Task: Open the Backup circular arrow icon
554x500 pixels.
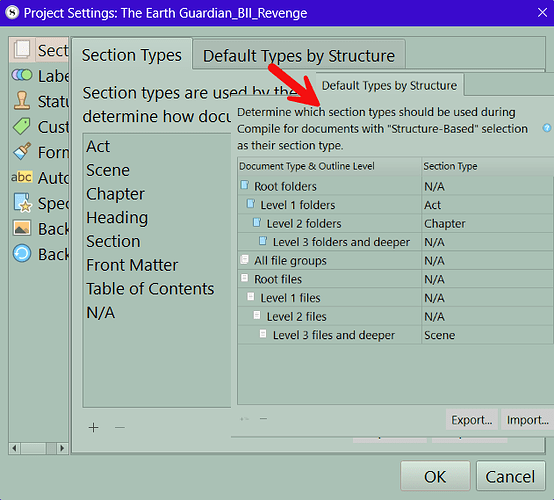Action: [22, 253]
